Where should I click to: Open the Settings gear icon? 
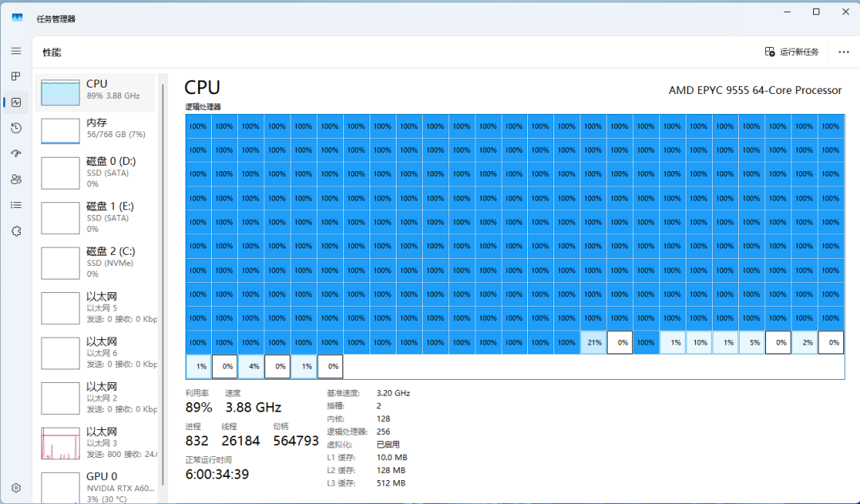click(x=16, y=487)
